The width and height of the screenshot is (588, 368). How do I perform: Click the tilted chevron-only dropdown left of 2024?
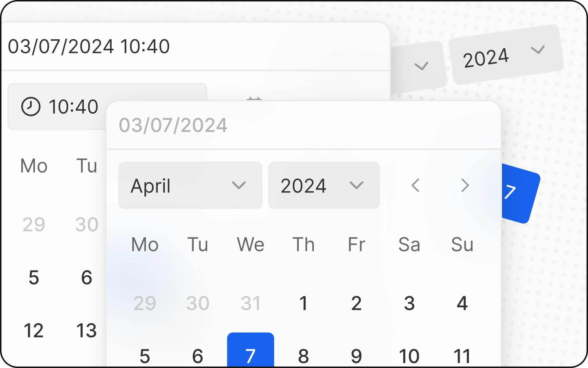tap(420, 66)
